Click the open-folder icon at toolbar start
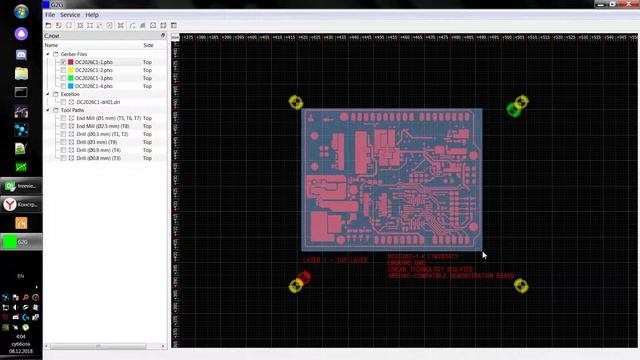Image resolution: width=640 pixels, height=360 pixels. [x=49, y=25]
